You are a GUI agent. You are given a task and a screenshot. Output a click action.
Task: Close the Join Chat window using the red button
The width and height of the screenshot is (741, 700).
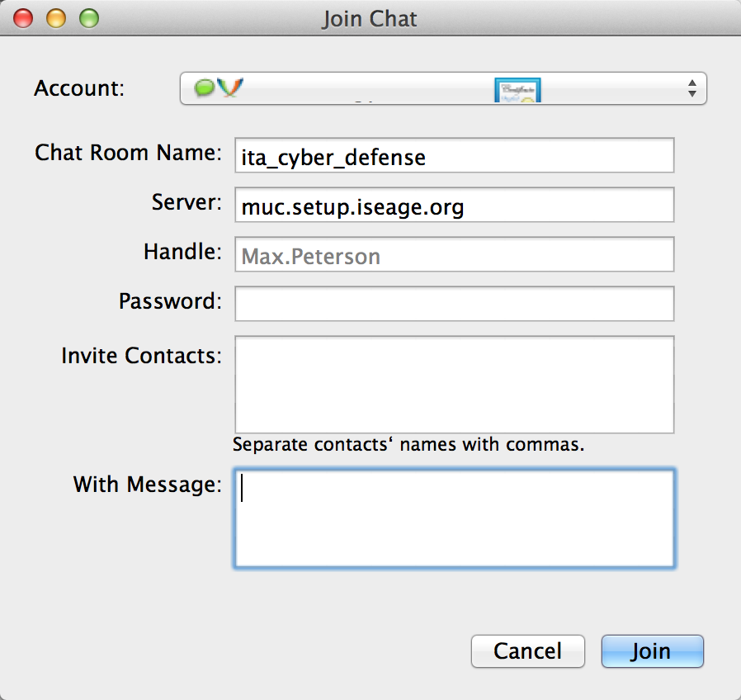(23, 18)
